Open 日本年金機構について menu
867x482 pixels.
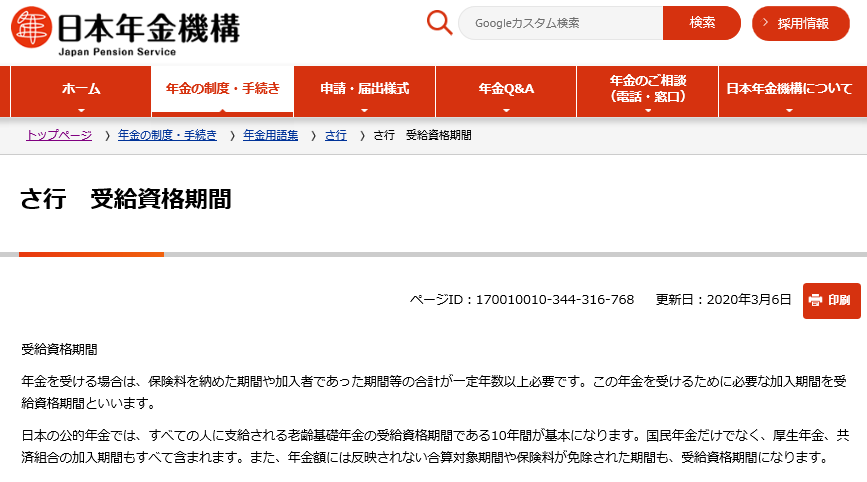point(789,89)
